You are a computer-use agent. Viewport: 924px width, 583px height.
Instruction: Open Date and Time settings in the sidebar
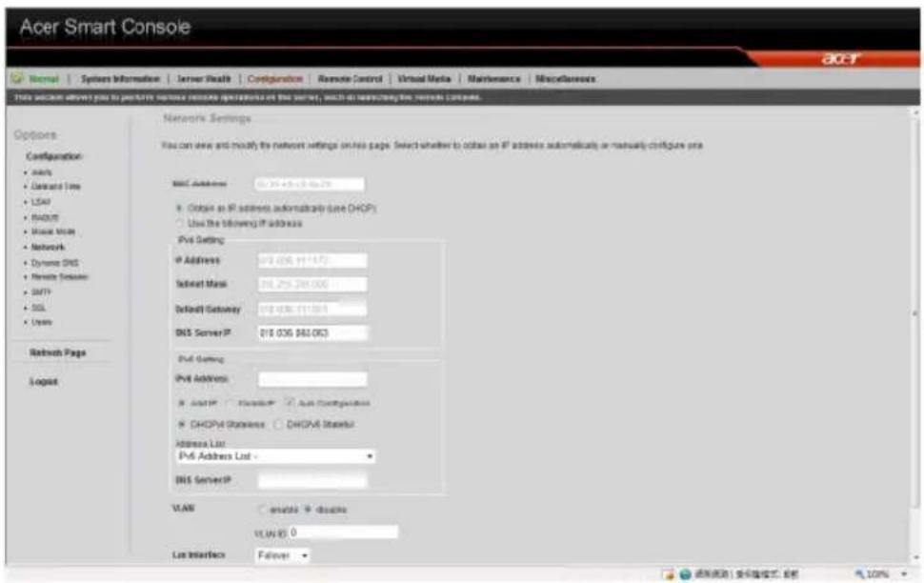pyautogui.click(x=55, y=187)
